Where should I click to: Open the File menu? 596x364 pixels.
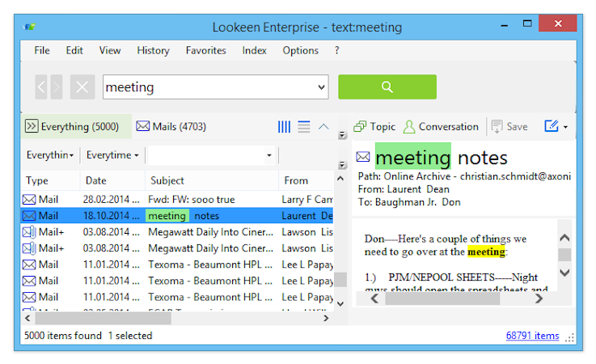click(x=42, y=50)
